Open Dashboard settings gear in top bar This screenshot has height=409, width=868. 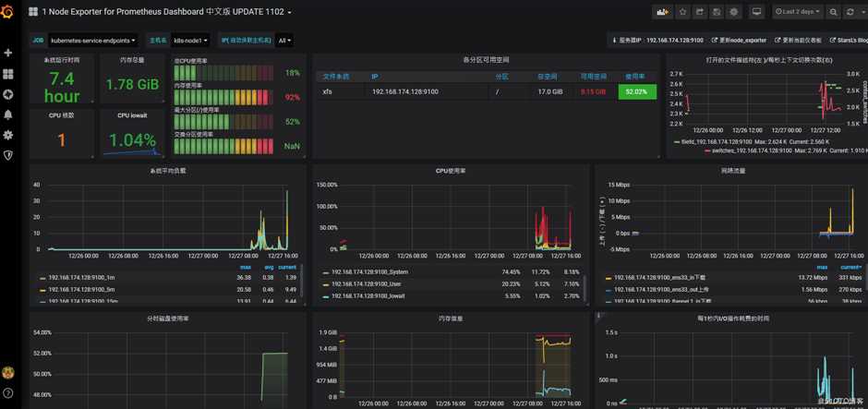click(x=734, y=12)
